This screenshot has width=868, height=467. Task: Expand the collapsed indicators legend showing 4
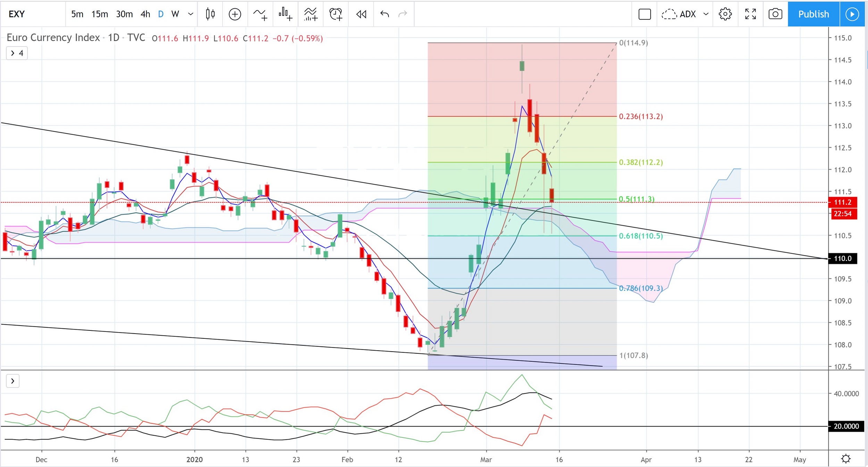(x=17, y=53)
